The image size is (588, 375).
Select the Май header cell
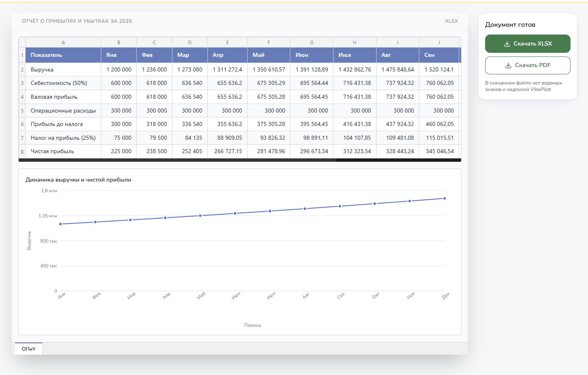pos(269,55)
